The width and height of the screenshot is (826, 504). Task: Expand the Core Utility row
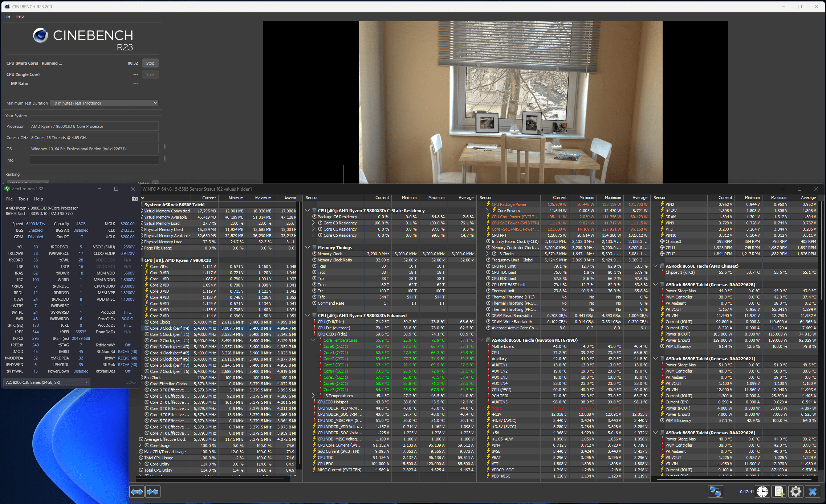tap(140, 464)
